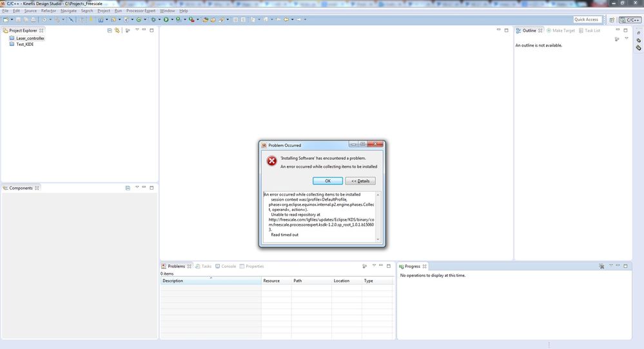Select the Laser_controller project
The image size is (644, 349).
(x=30, y=38)
